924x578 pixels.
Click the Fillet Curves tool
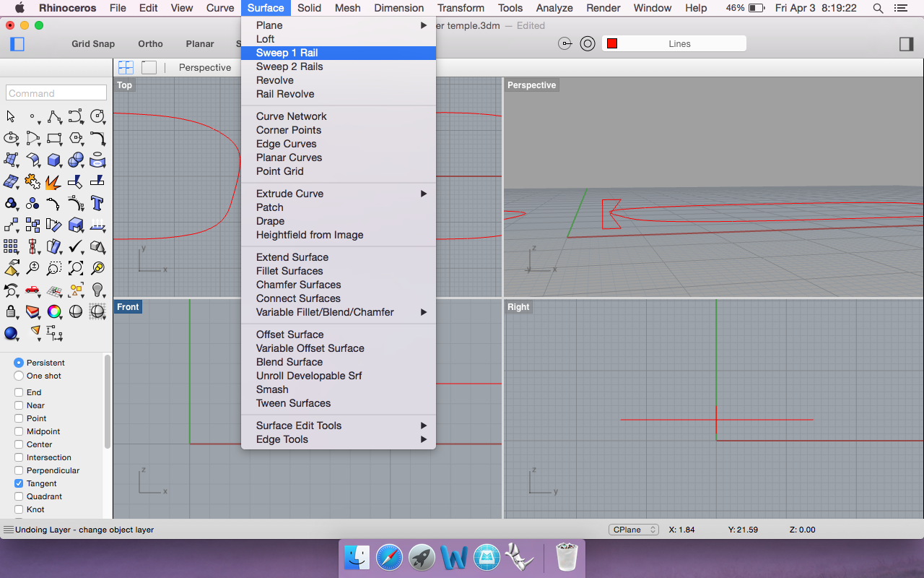(97, 138)
